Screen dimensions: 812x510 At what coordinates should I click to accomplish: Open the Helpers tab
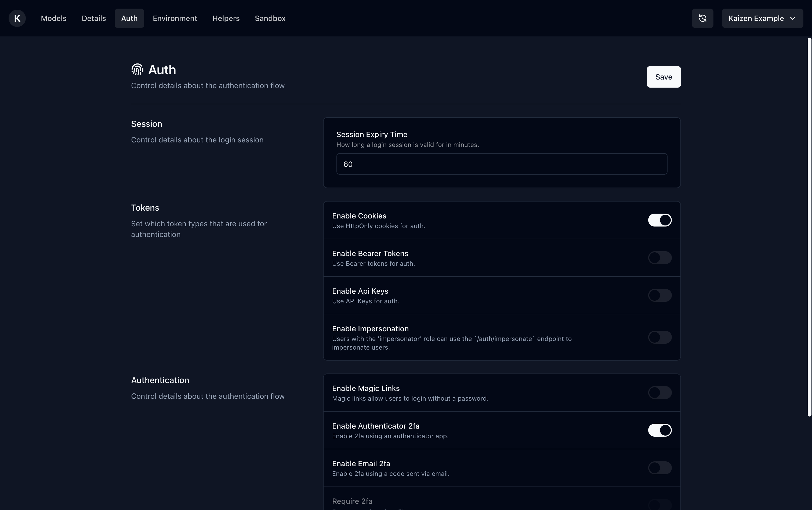tap(226, 18)
